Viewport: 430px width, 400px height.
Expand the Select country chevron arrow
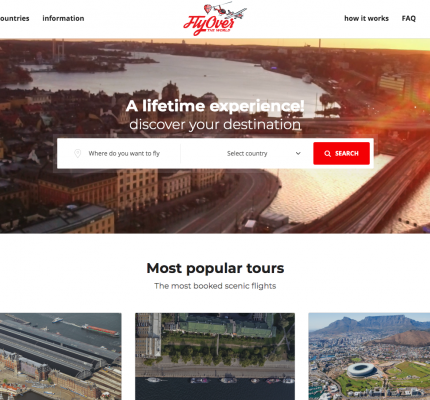pos(298,153)
